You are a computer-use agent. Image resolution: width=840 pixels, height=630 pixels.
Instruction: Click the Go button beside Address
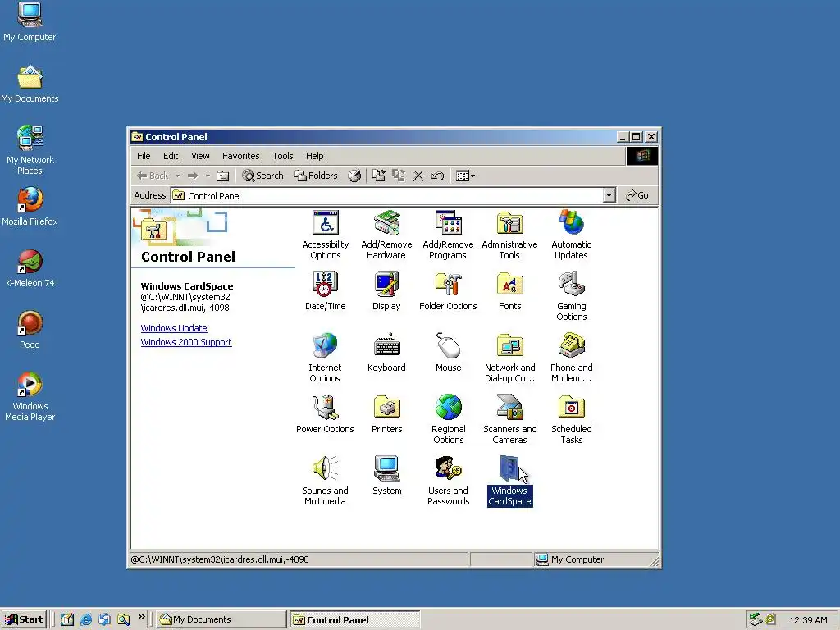coord(637,195)
